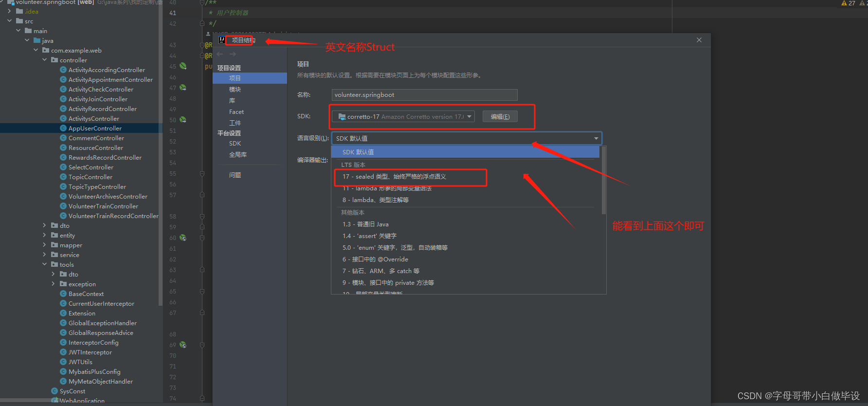Click the Spring gutter icon on line 45

coord(183,66)
